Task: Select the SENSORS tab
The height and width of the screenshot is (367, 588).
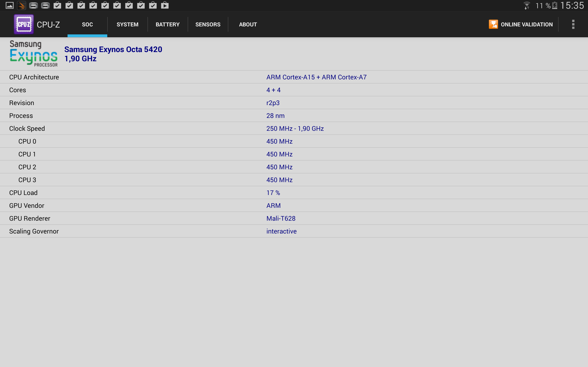Action: (x=208, y=24)
